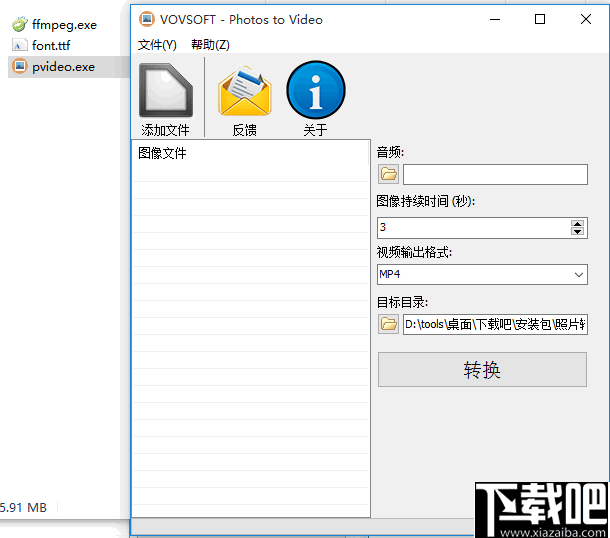Screen dimensions: 610x538
Task: Open the 文件(Y) menu
Action: pos(157,45)
